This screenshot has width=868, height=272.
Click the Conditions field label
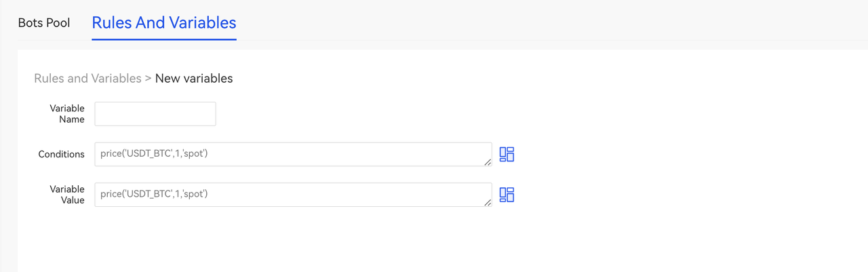coord(62,155)
